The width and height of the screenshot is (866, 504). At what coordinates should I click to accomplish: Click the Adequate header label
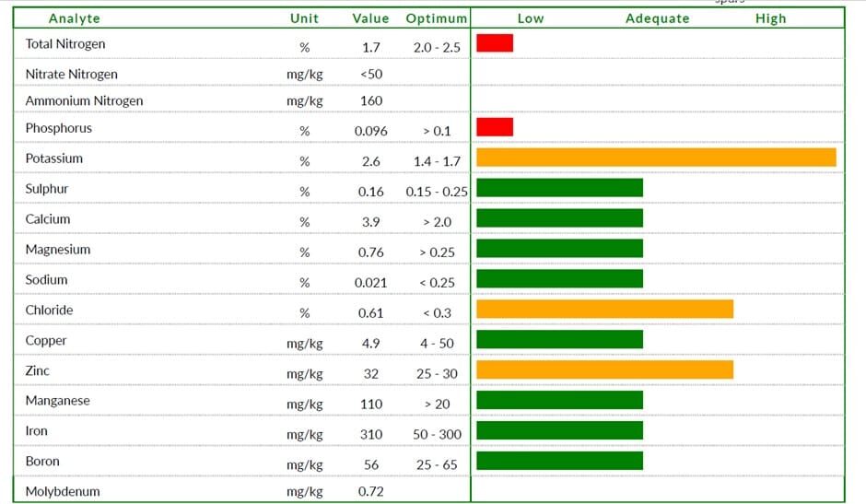coord(657,18)
